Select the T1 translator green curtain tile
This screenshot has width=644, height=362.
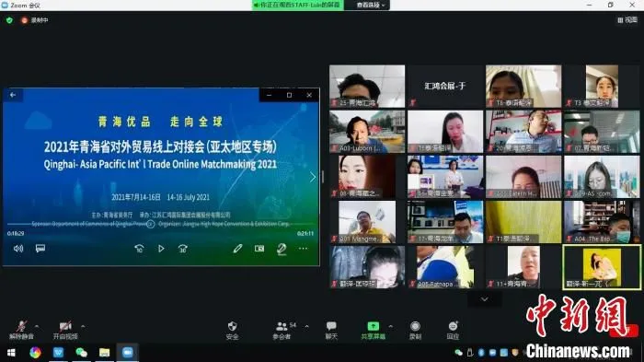523,222
